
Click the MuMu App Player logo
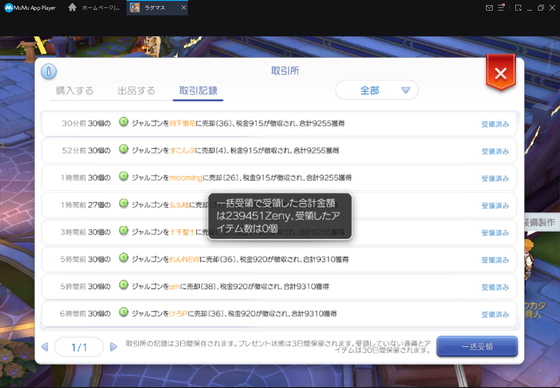[30, 8]
